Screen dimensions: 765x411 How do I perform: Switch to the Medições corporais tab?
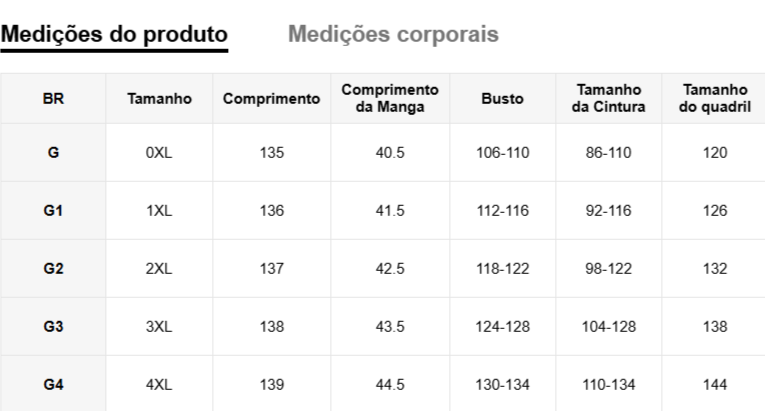pyautogui.click(x=393, y=34)
